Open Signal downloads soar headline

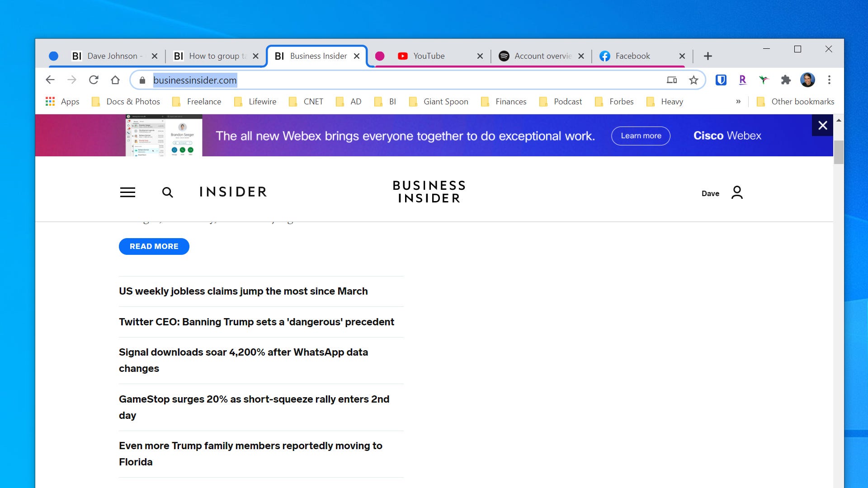(243, 360)
